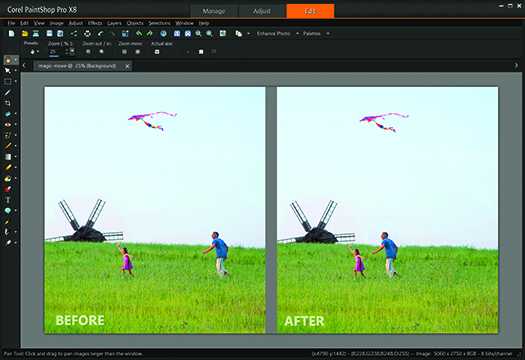Image resolution: width=525 pixels, height=360 pixels.
Task: Select the Text tool
Action: (8, 200)
